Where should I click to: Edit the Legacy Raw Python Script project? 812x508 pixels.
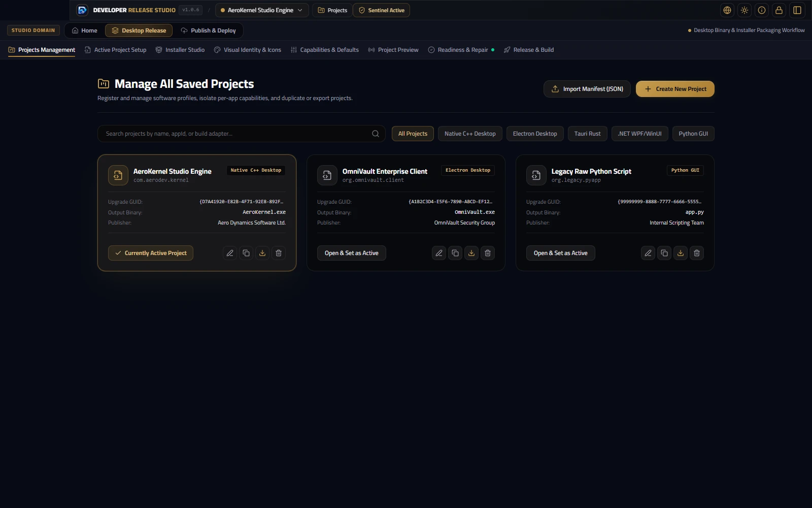click(x=648, y=253)
